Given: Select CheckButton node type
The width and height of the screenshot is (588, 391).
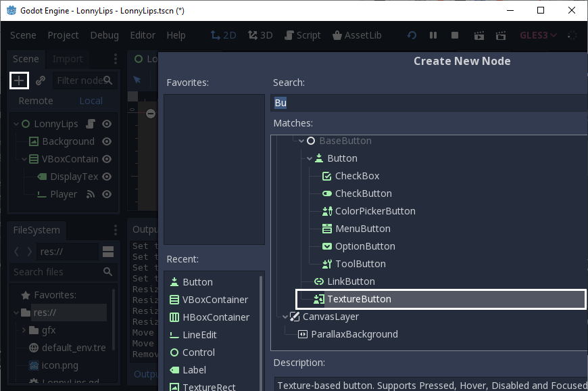Looking at the screenshot, I should point(364,193).
